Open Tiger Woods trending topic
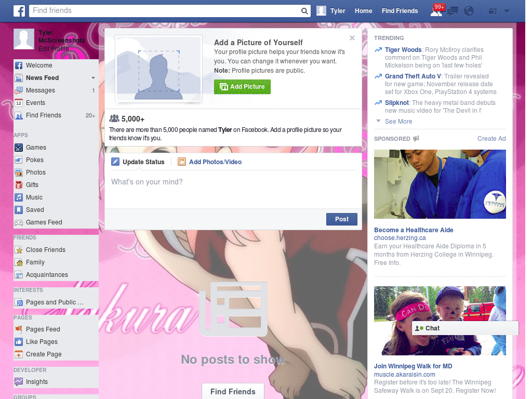 pyautogui.click(x=403, y=50)
